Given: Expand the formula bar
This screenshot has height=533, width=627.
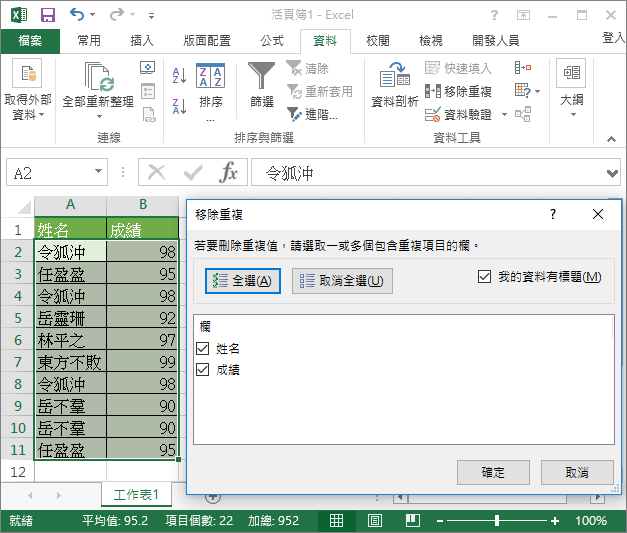Looking at the screenshot, I should (x=612, y=173).
